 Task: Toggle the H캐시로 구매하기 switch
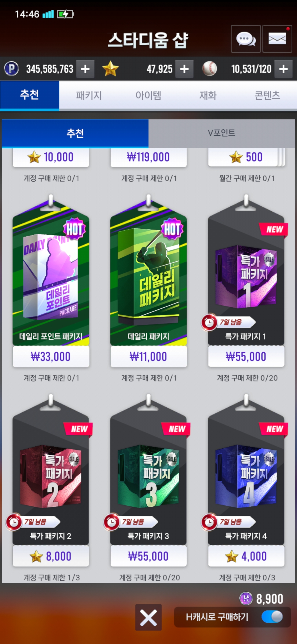click(272, 617)
